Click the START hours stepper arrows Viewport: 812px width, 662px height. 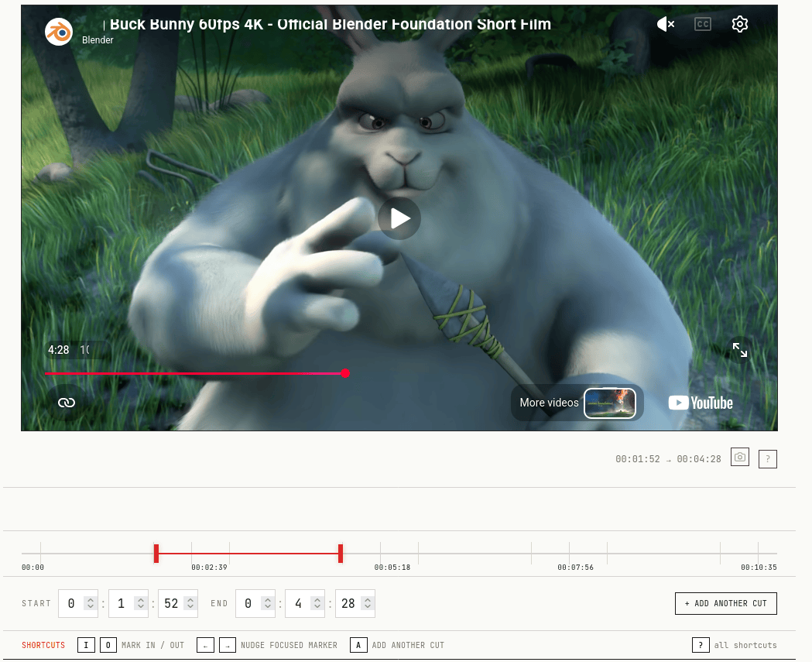pyautogui.click(x=91, y=603)
